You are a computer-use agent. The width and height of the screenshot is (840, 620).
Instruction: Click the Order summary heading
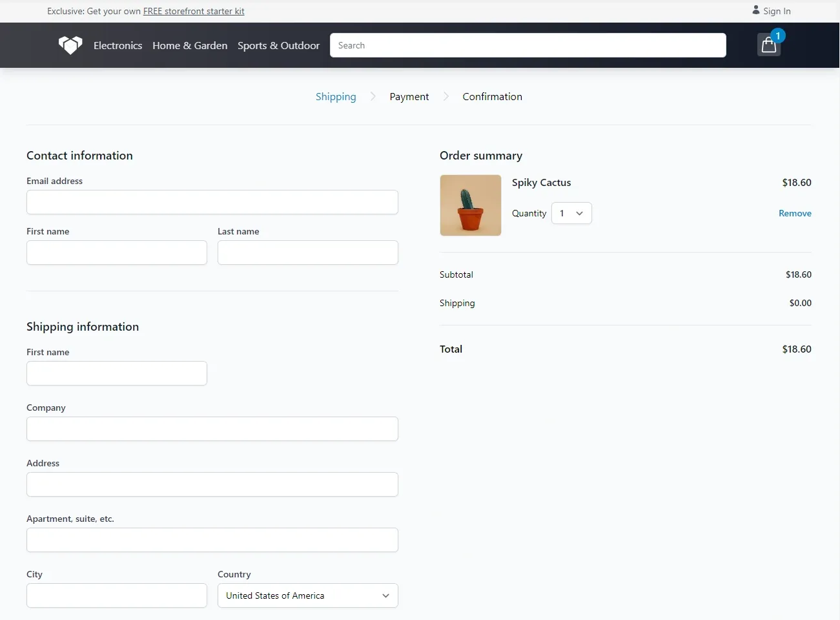click(481, 156)
